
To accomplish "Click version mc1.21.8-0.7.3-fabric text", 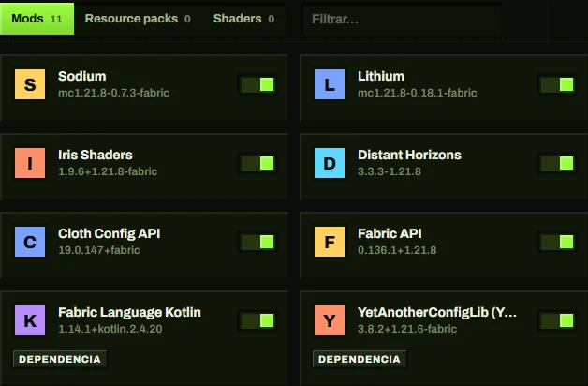I will click(x=113, y=93).
